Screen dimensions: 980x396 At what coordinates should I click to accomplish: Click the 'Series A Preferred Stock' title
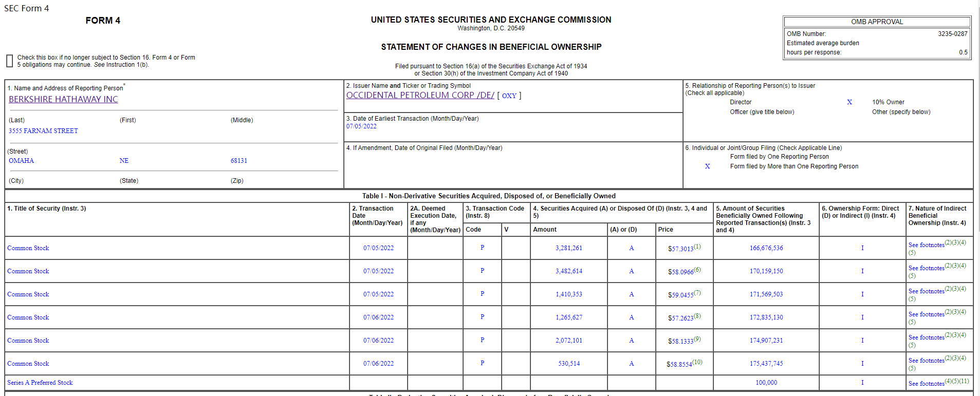click(40, 383)
